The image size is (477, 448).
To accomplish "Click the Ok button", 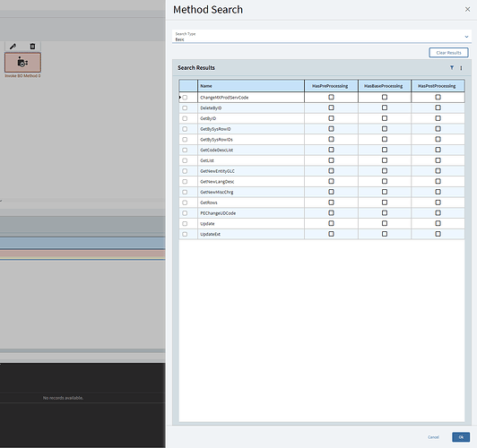I will (461, 437).
